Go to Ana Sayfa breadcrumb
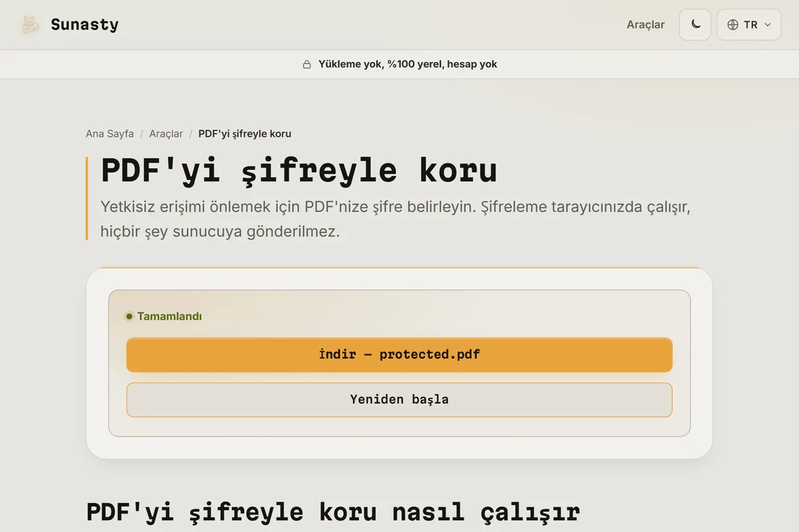 (110, 134)
